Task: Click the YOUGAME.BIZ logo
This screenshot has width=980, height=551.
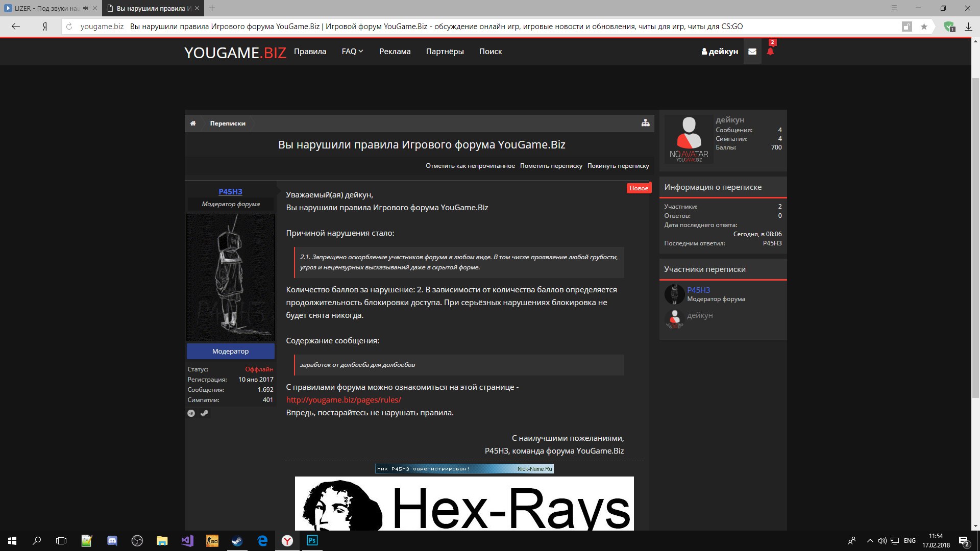Action: pos(235,53)
